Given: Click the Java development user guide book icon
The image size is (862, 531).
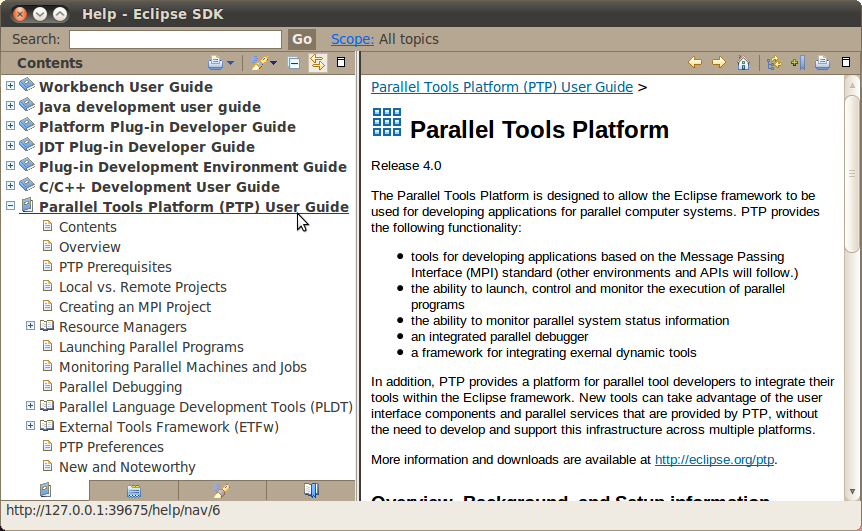Looking at the screenshot, I should (x=27, y=105).
